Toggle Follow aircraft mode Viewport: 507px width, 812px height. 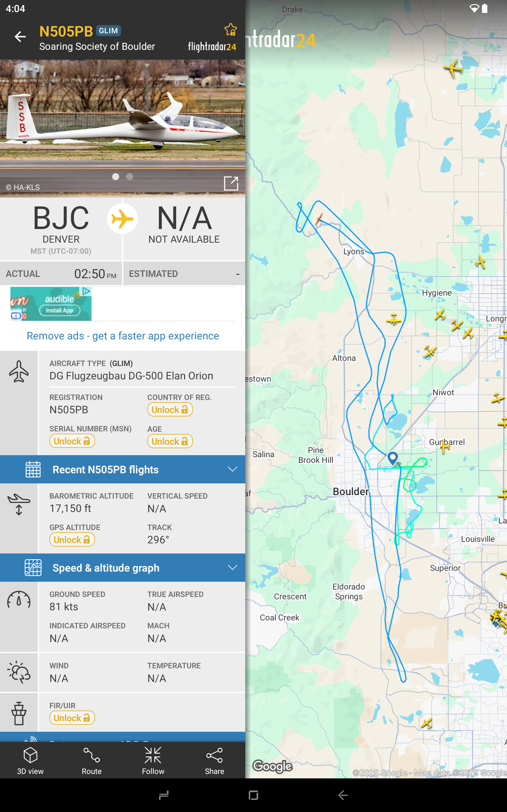pos(153,760)
